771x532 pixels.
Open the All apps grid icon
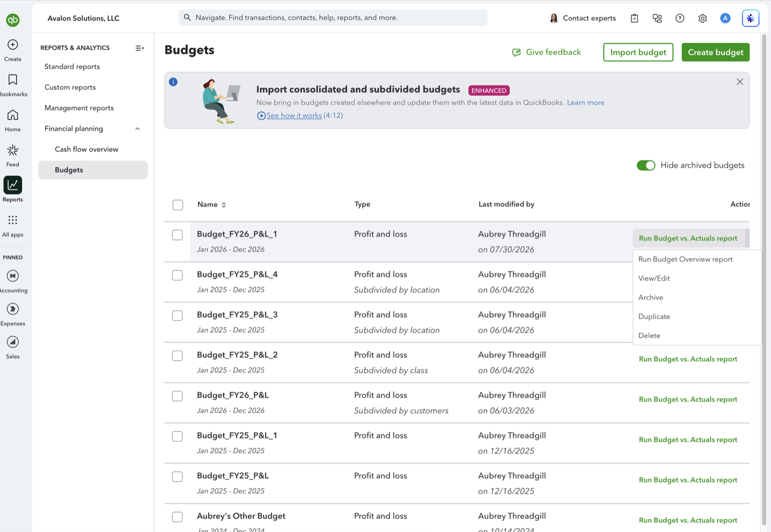point(13,220)
